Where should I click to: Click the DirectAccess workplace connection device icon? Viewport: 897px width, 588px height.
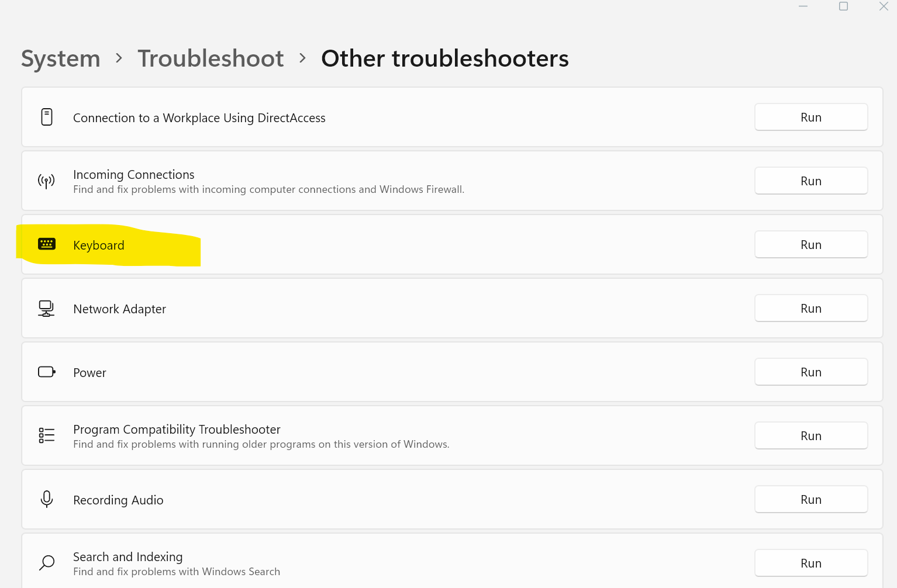[x=47, y=117]
